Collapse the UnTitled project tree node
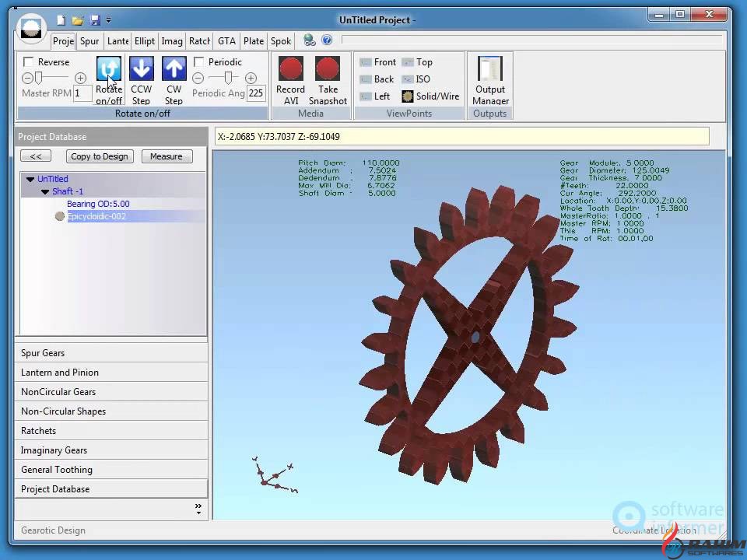This screenshot has height=560, width=747. [x=30, y=180]
